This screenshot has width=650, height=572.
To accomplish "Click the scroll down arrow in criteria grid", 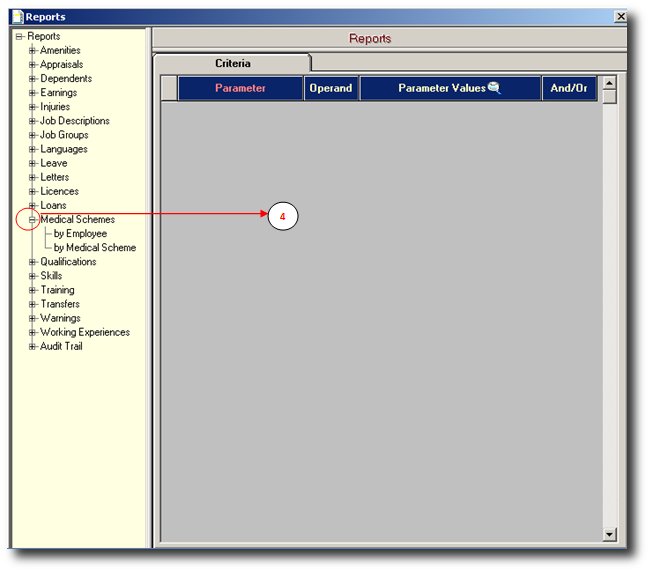I will [x=609, y=536].
